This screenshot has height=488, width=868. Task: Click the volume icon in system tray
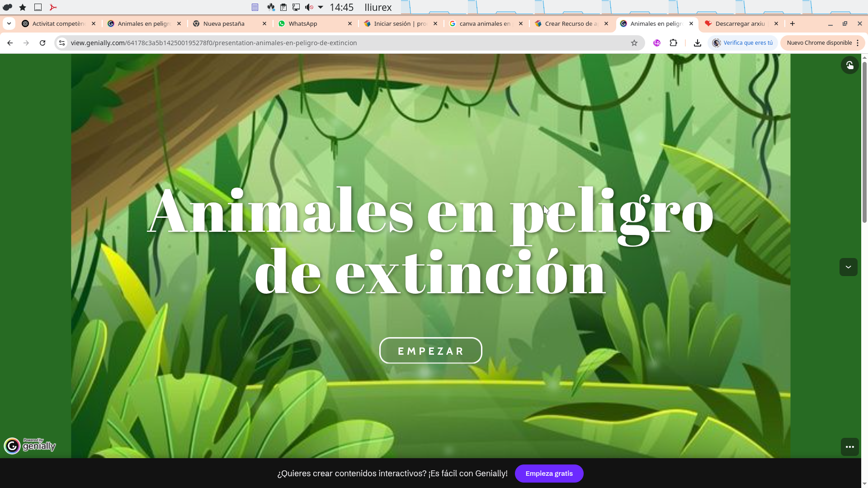point(309,7)
